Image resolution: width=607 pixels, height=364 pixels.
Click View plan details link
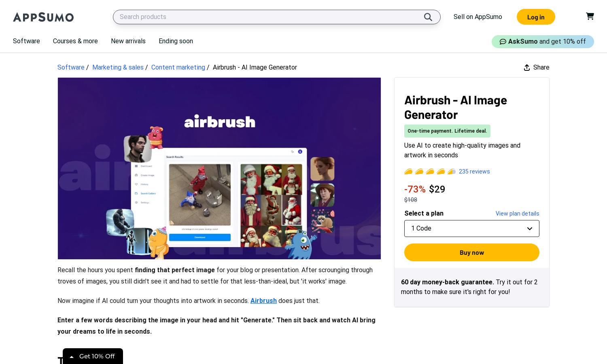click(x=517, y=214)
